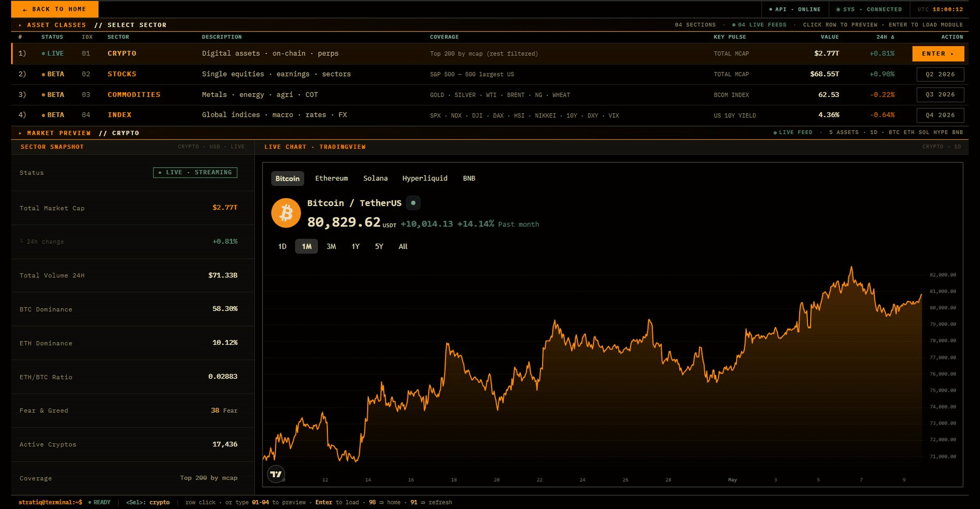Click the 24H Δ column header

coord(885,37)
